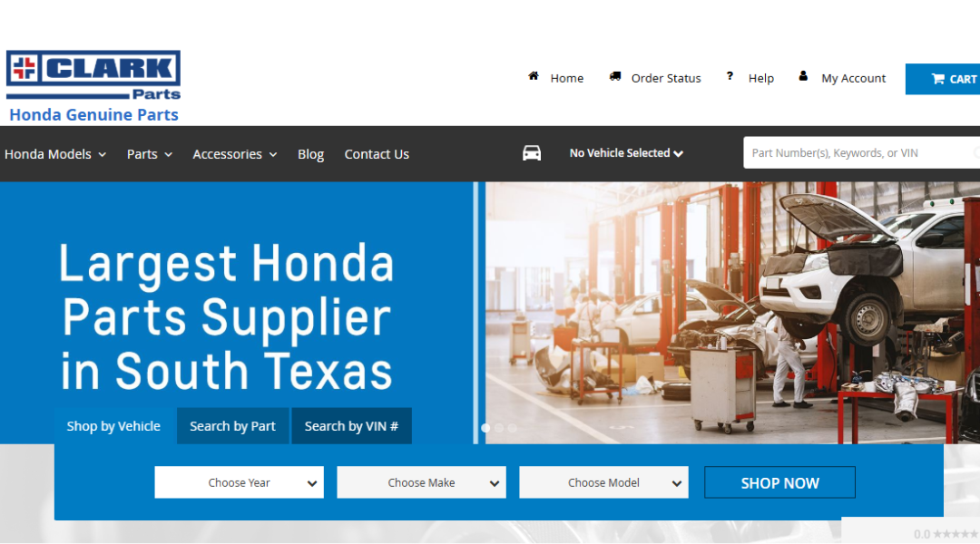Expand the No Vehicle Selected menu

626,153
